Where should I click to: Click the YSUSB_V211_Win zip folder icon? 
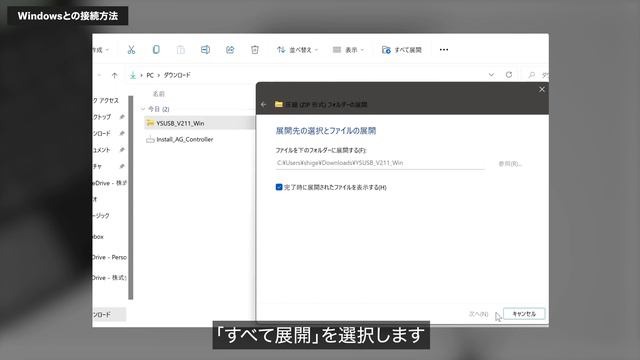[150, 123]
